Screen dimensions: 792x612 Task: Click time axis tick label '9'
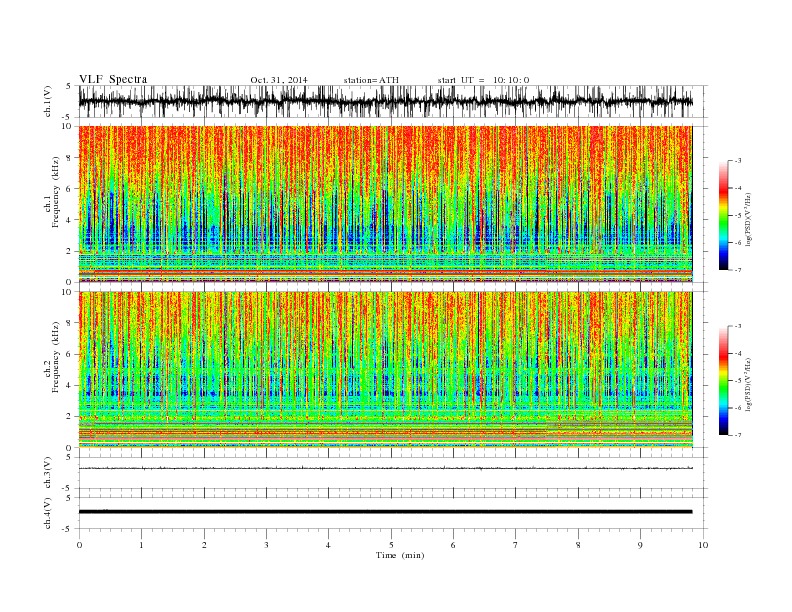pyautogui.click(x=640, y=545)
